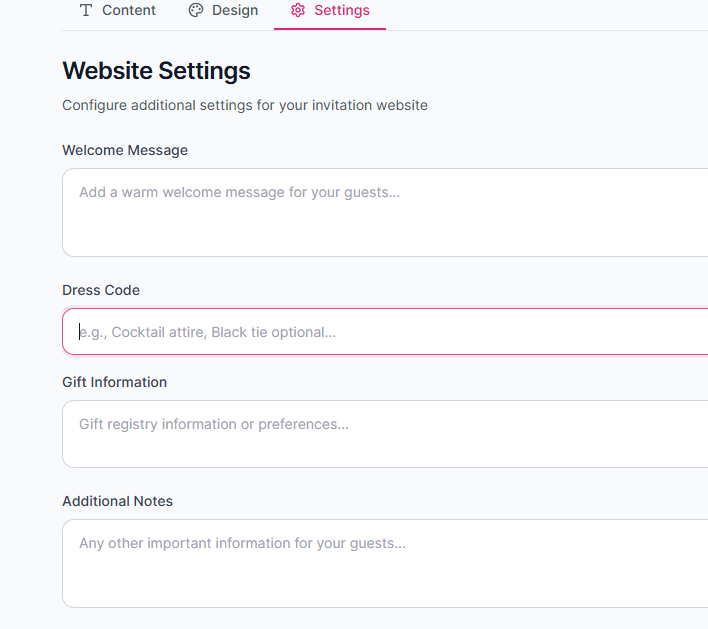Focus the Welcome Message text area
Screen dimensions: 708x629
pos(385,213)
